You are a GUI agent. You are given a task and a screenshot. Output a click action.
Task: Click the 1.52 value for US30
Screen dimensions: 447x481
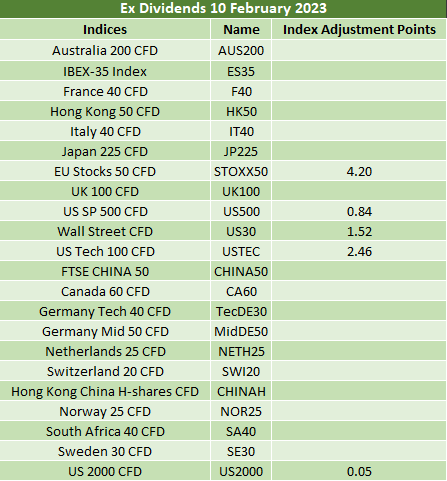coord(359,231)
